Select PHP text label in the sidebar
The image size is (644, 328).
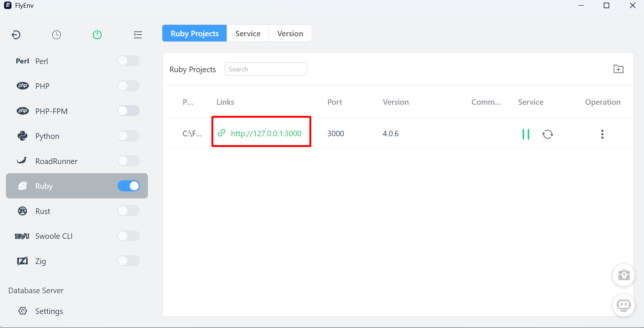tap(43, 86)
